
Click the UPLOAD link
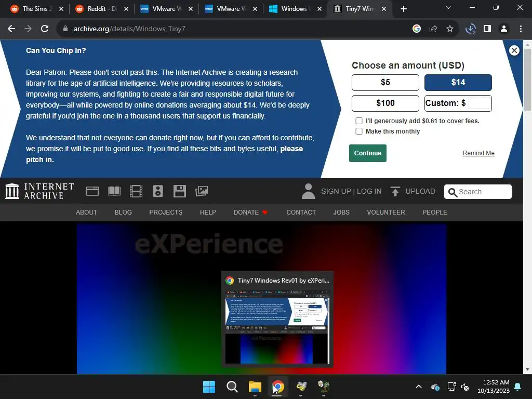(x=420, y=191)
